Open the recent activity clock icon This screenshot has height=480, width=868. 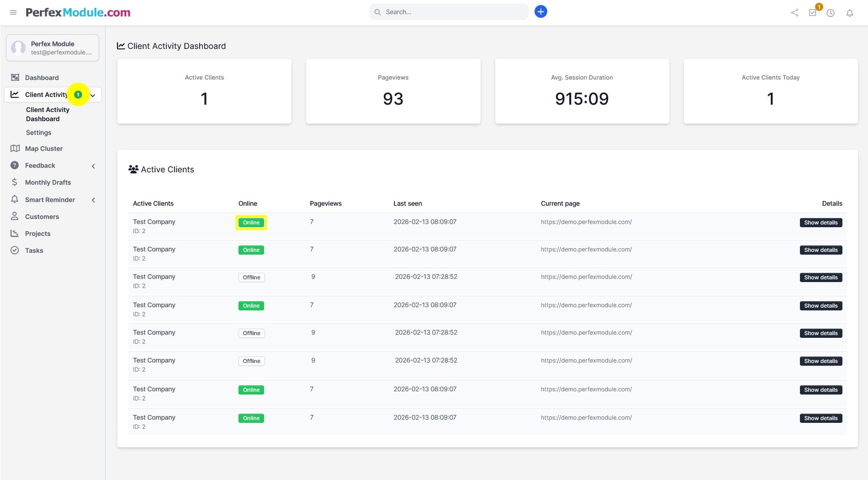(x=831, y=13)
